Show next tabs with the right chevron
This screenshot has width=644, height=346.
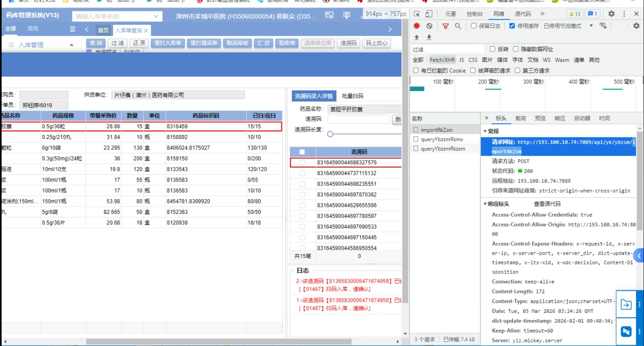390,29
